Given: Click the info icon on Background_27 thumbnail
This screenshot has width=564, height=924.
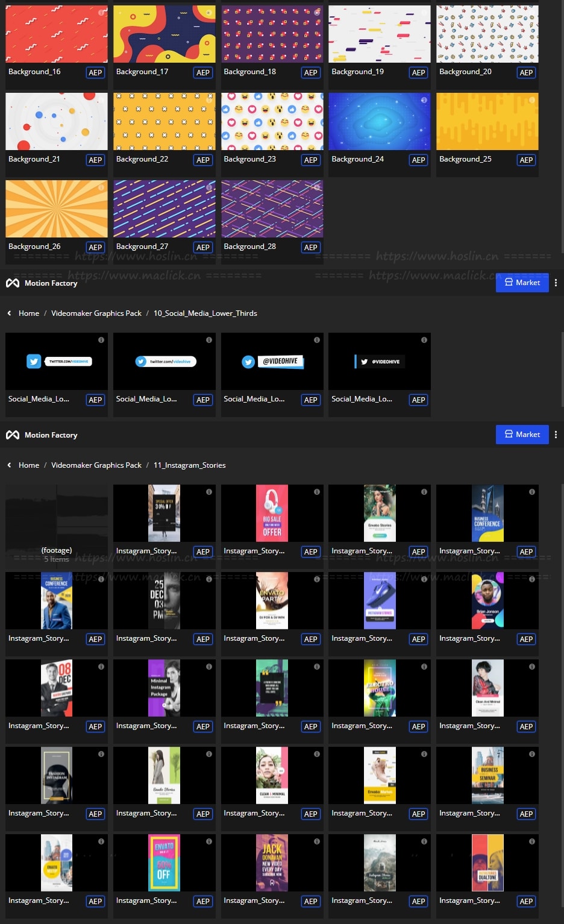Looking at the screenshot, I should [208, 187].
